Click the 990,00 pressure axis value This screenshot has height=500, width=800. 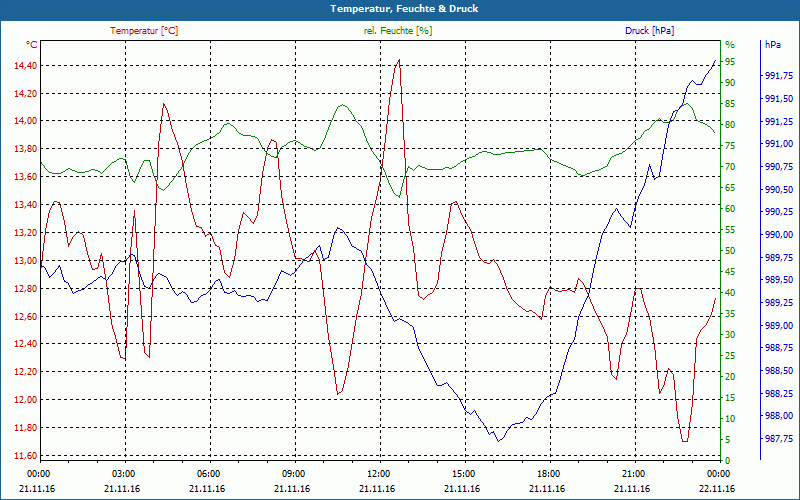(779, 235)
